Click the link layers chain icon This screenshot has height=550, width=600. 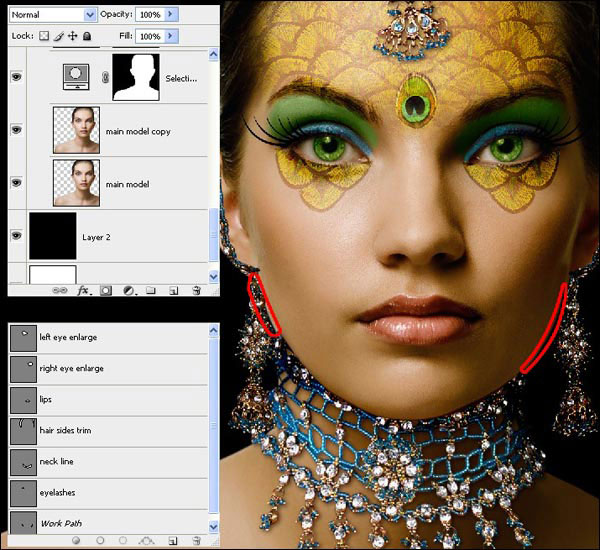60,291
